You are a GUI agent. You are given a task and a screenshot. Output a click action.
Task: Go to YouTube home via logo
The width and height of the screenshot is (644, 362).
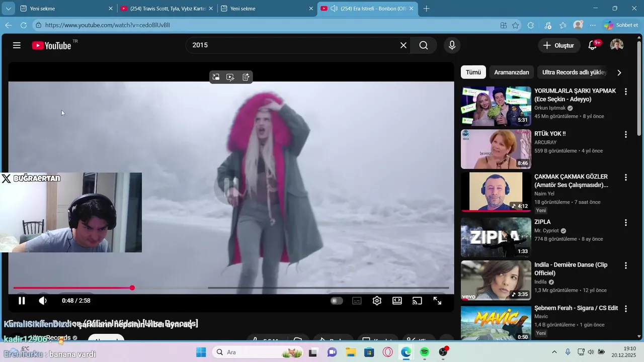point(51,45)
